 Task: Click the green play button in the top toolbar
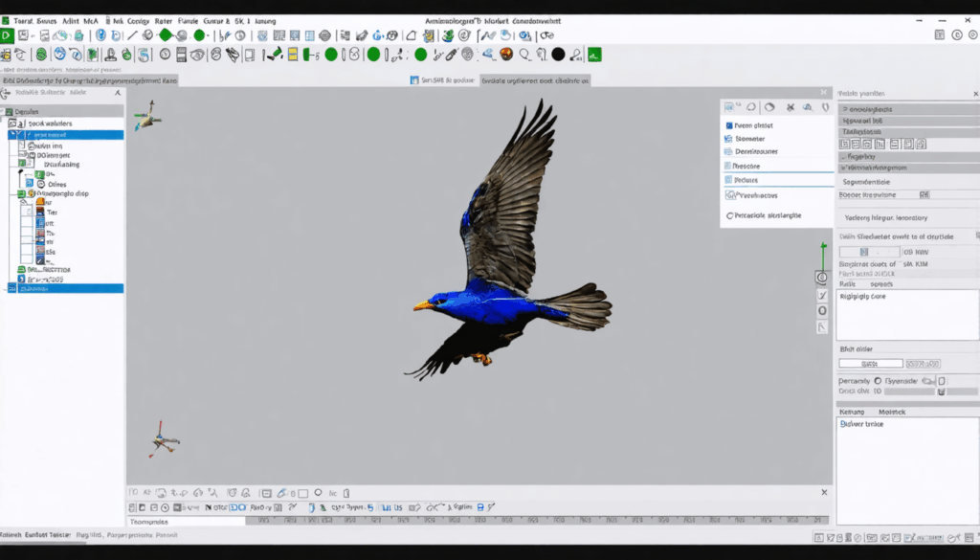click(x=7, y=35)
